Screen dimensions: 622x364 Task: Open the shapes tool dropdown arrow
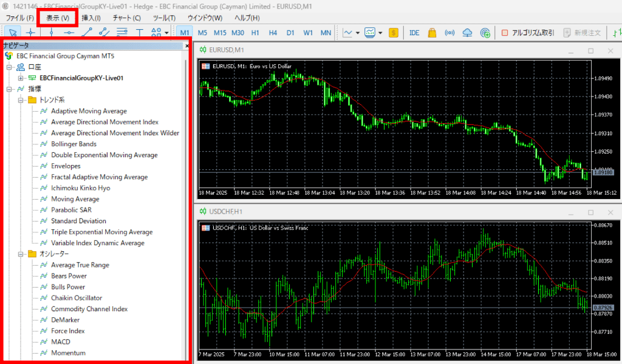[166, 33]
